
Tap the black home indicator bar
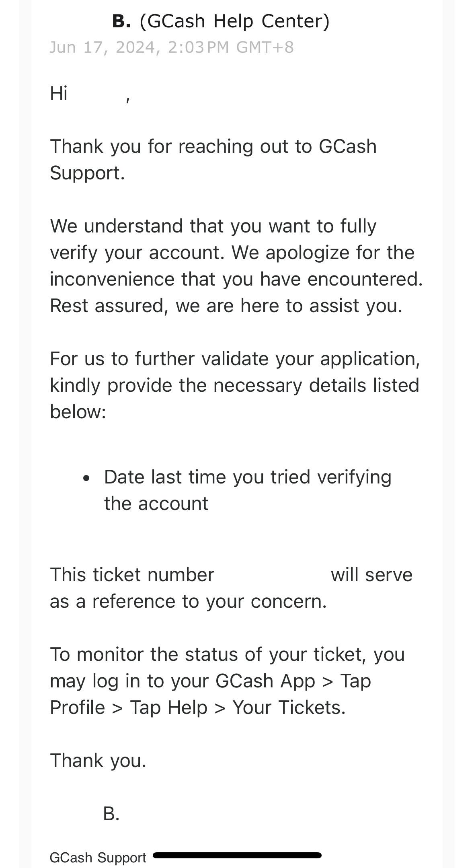pyautogui.click(x=237, y=855)
